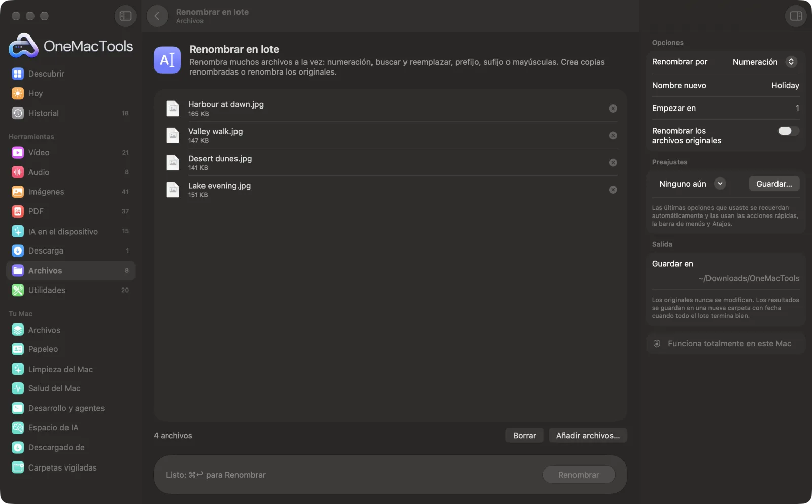The width and height of the screenshot is (812, 504).
Task: Go back with the chevron button
Action: coord(157,16)
